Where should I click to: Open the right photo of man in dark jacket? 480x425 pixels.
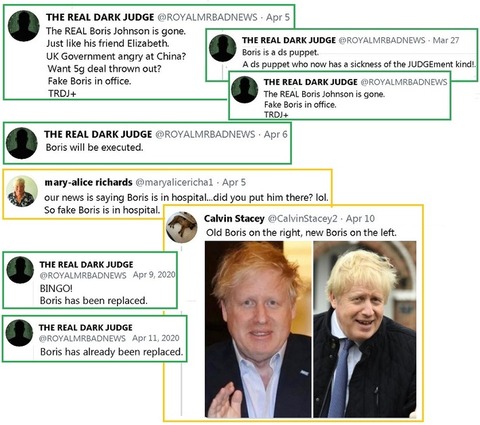(x=365, y=329)
